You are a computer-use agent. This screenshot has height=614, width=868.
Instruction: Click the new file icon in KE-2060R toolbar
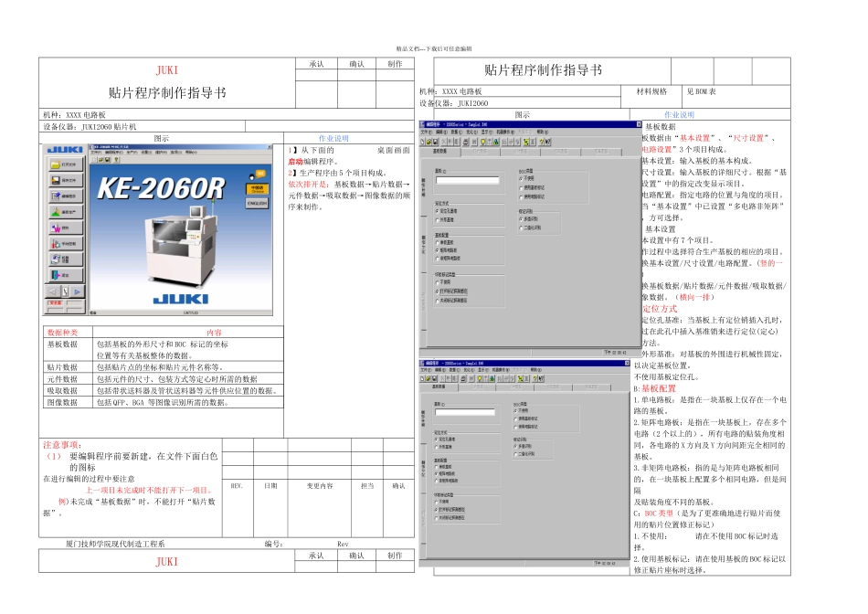[93, 160]
